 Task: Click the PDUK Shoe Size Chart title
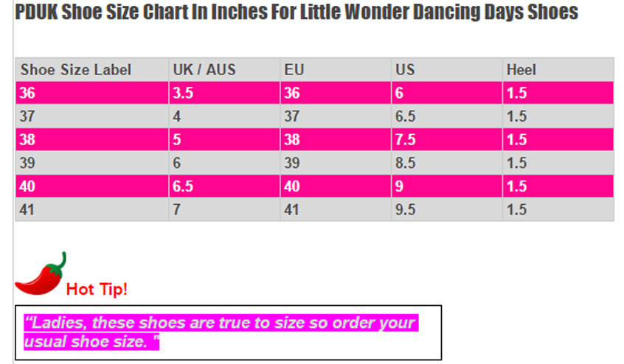click(297, 12)
